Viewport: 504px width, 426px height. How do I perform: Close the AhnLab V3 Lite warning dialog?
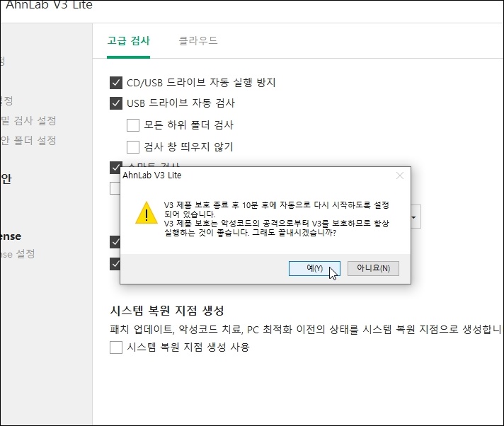pyautogui.click(x=400, y=175)
